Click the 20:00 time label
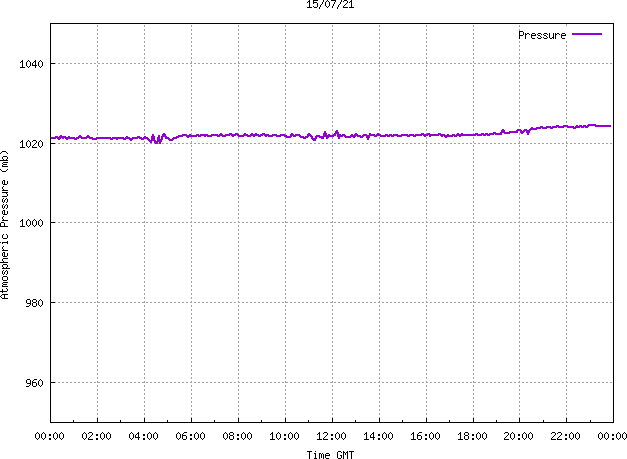This screenshot has height=459, width=627. click(519, 436)
